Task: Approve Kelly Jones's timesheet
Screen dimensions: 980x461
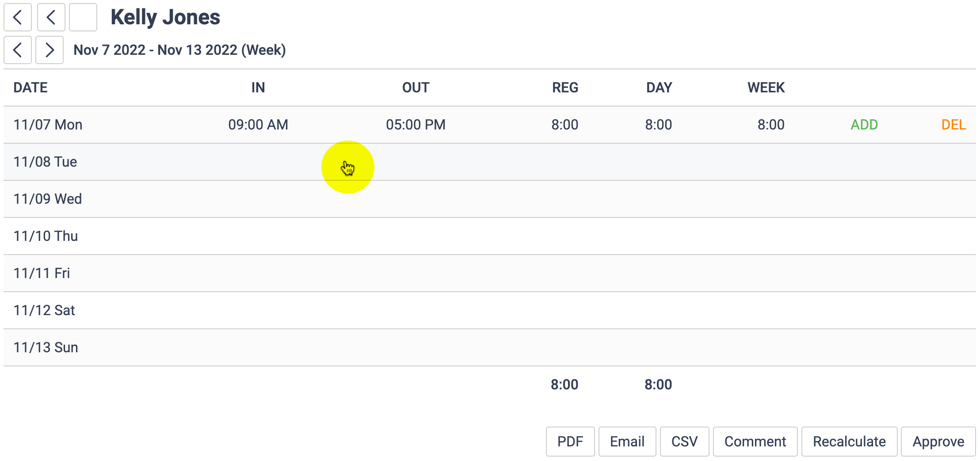Action: click(x=938, y=442)
